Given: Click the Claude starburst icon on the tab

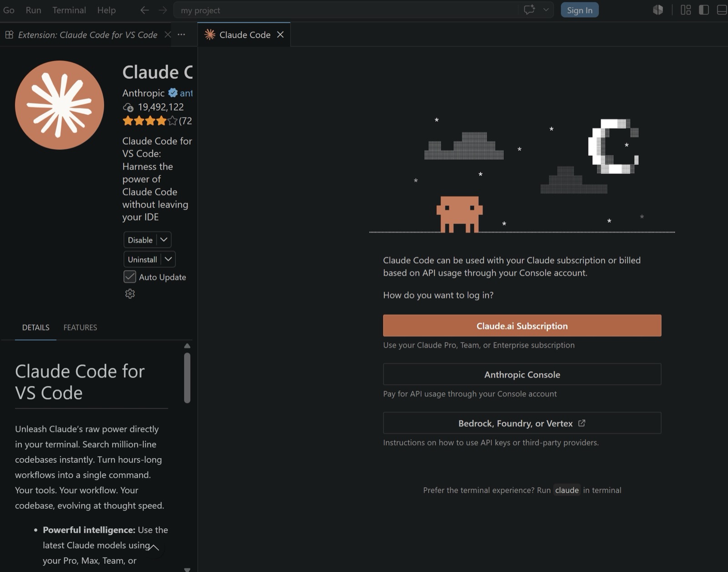Looking at the screenshot, I should (210, 35).
